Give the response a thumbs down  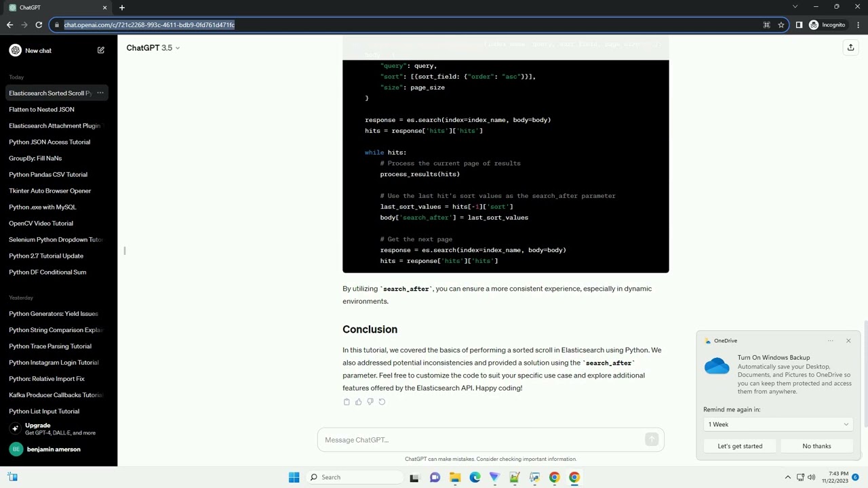point(370,402)
